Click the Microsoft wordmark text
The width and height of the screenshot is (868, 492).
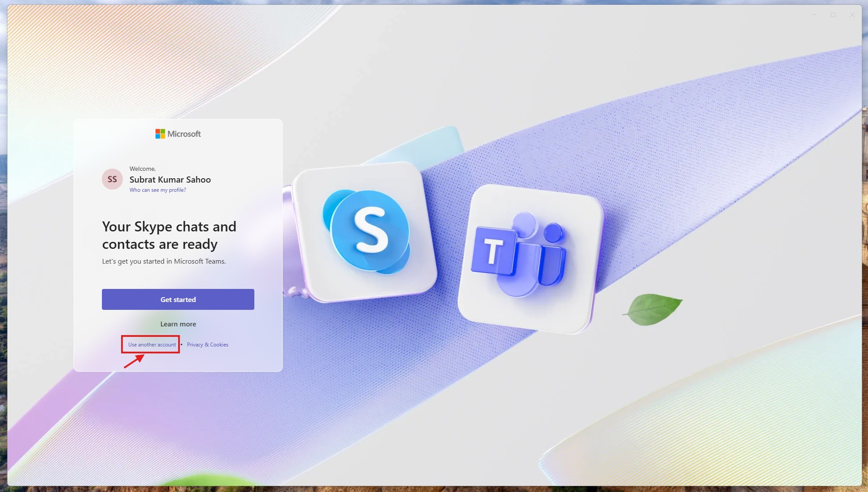[184, 134]
